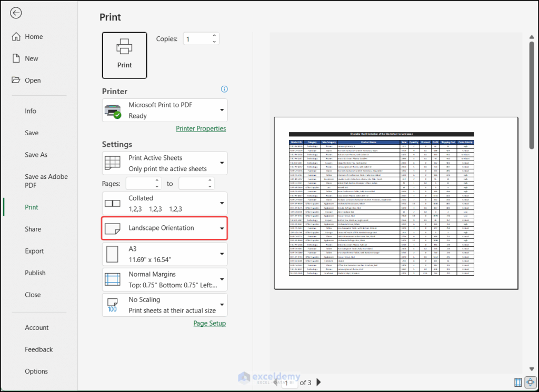Choose Save As in the sidebar
Viewport: 539px width, 392px height.
pyautogui.click(x=36, y=155)
